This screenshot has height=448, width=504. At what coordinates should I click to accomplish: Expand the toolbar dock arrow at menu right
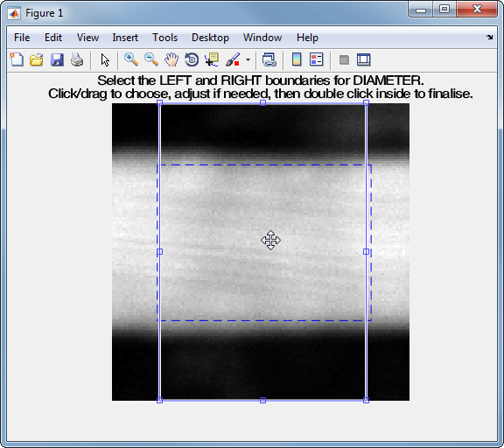[489, 38]
